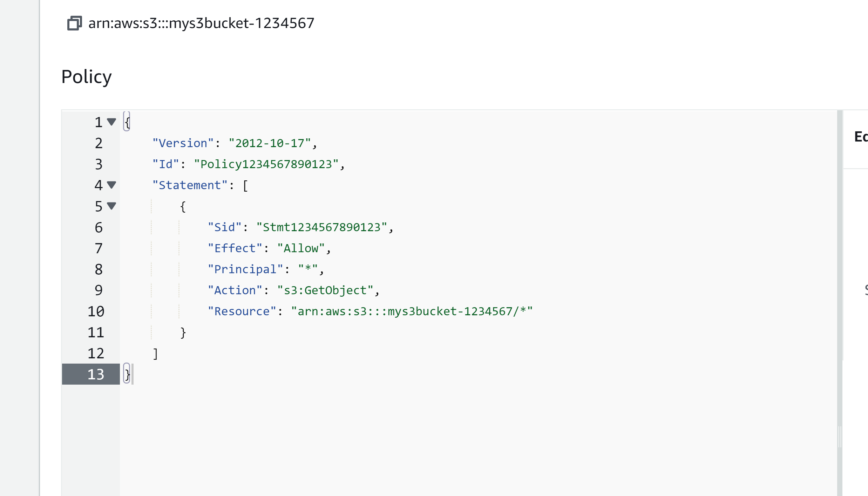Click line number 10 in the gutter

pyautogui.click(x=96, y=311)
